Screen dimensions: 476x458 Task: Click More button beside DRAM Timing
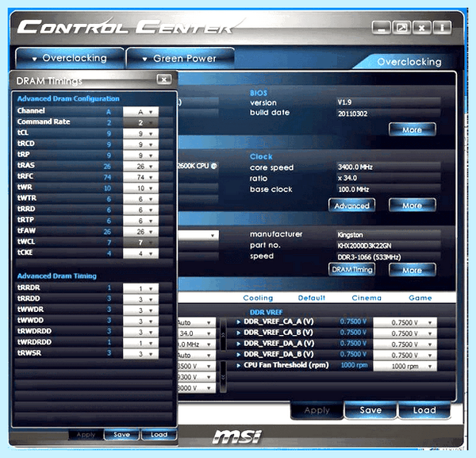(x=413, y=270)
